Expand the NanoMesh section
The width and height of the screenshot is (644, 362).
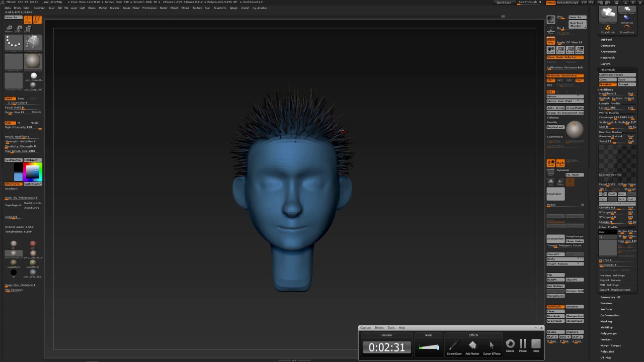[607, 57]
